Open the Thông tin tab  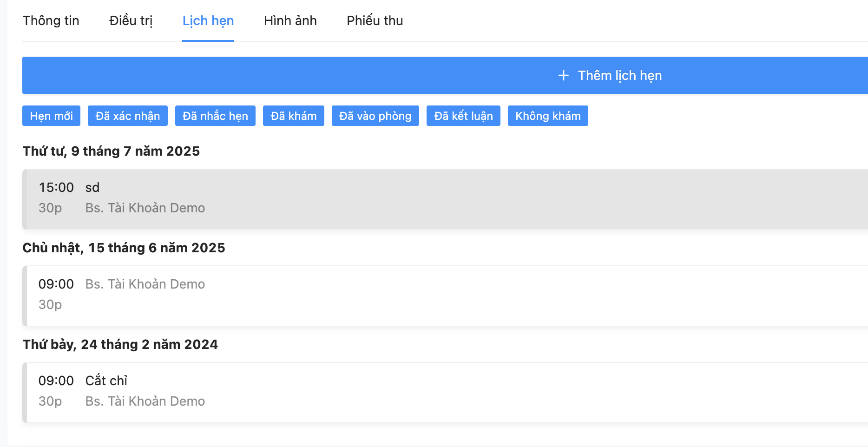[x=51, y=21]
